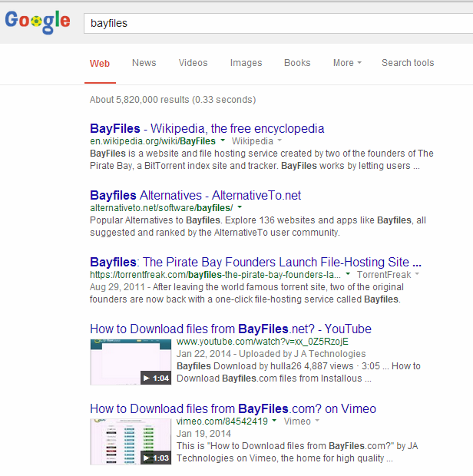Click alternativeto.net/software/bayfiles/ URL text

(161, 208)
